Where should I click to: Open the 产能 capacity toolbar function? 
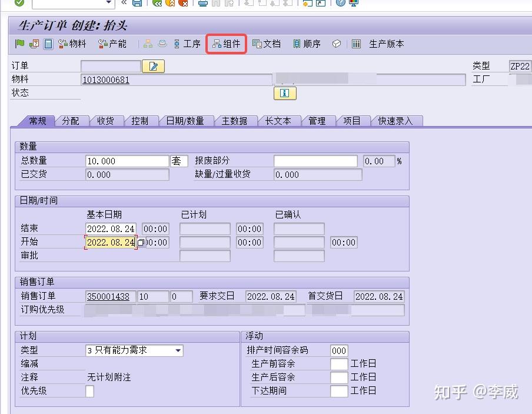pyautogui.click(x=112, y=43)
